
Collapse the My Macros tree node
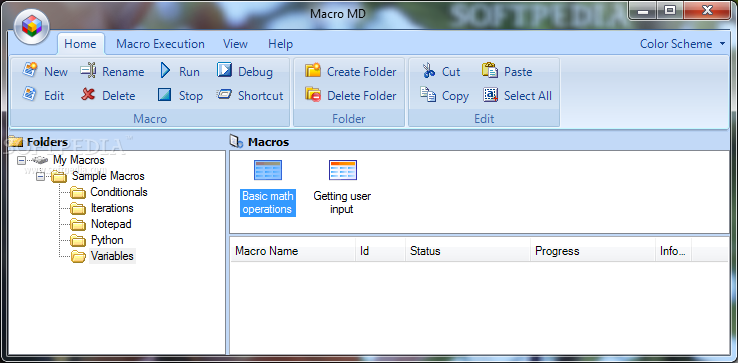(21, 161)
